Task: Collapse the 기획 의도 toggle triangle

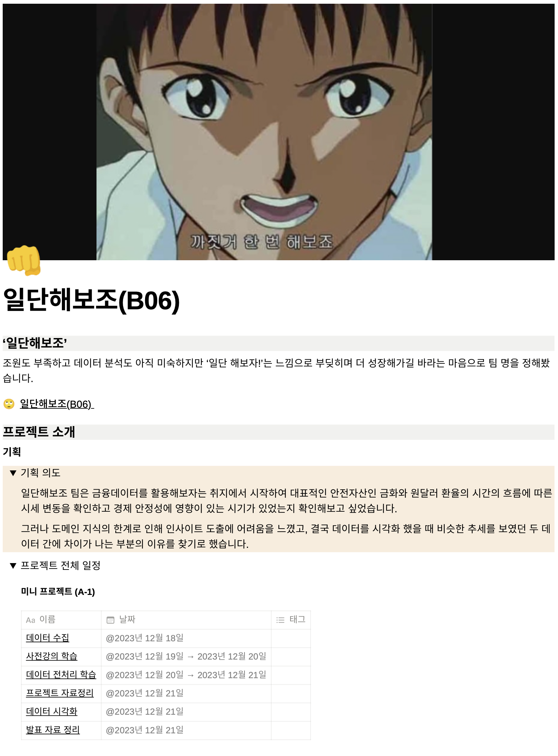Action: [x=13, y=473]
